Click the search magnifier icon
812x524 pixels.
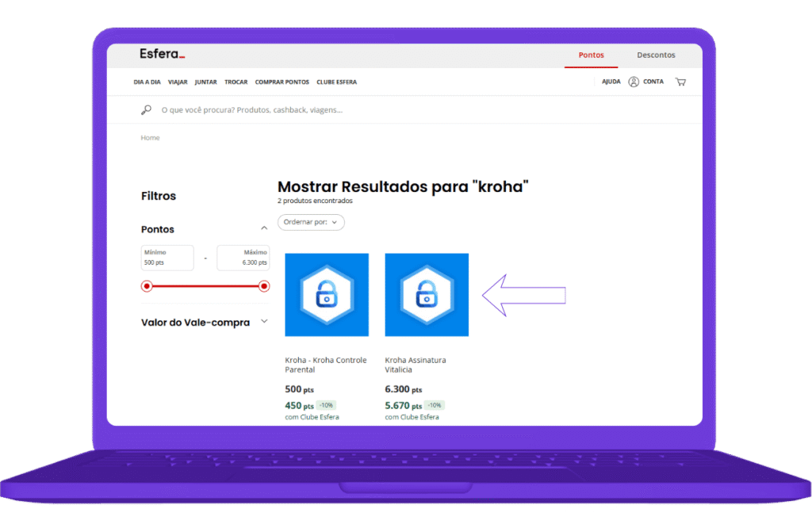point(146,110)
